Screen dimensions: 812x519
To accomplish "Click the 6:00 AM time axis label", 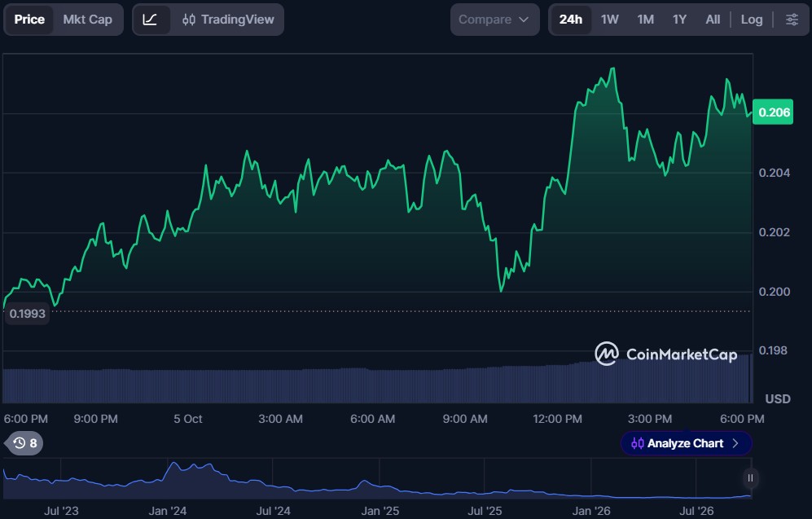I will pyautogui.click(x=372, y=419).
